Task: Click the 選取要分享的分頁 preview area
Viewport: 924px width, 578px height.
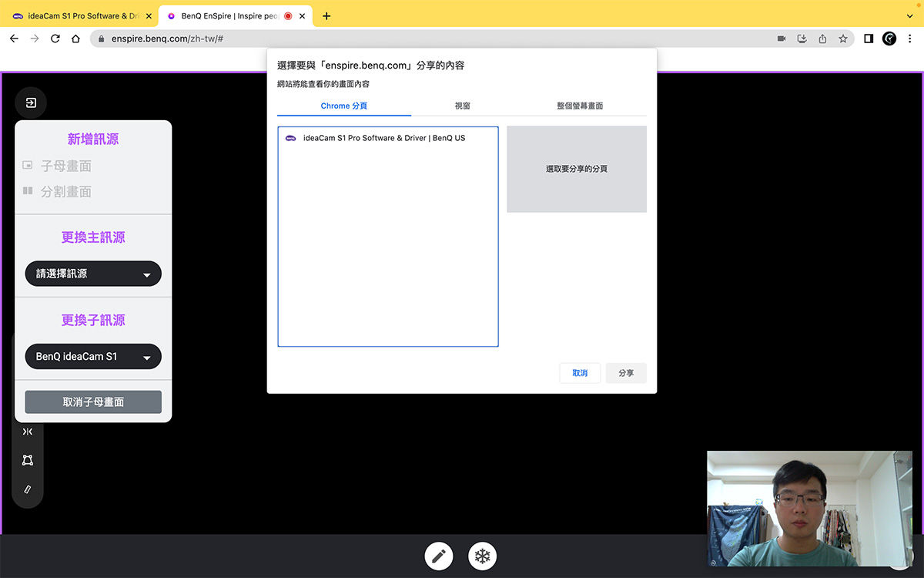Action: tap(577, 169)
